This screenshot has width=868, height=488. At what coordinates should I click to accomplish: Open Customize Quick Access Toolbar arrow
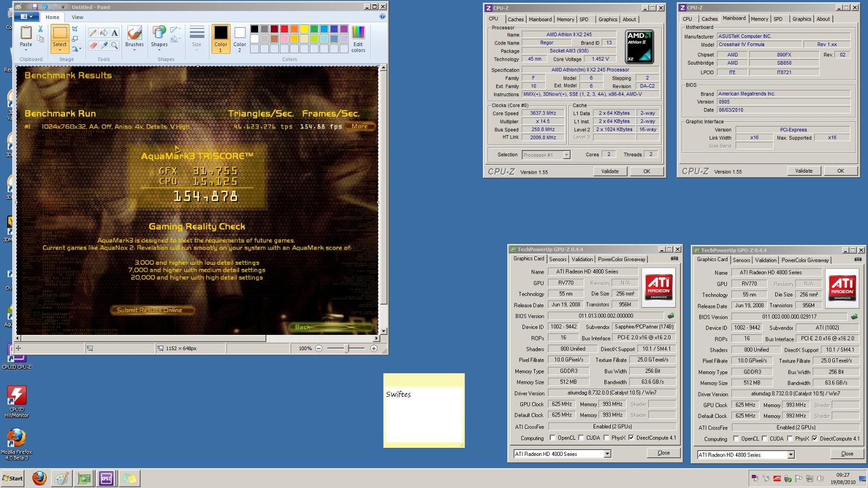[63, 7]
